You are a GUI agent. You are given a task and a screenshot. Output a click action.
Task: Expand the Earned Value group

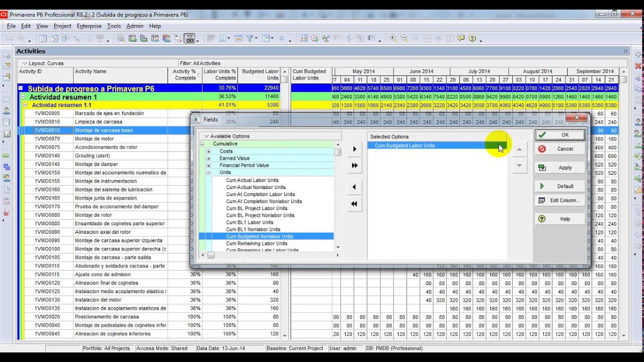[x=209, y=158]
